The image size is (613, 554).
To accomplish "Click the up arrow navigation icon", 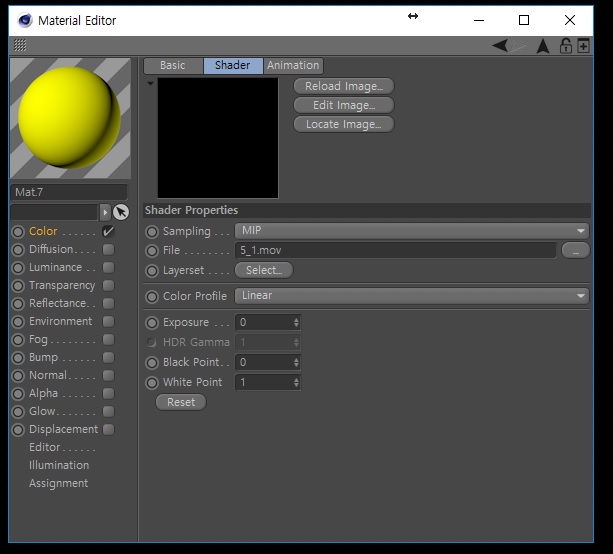I will pos(543,46).
